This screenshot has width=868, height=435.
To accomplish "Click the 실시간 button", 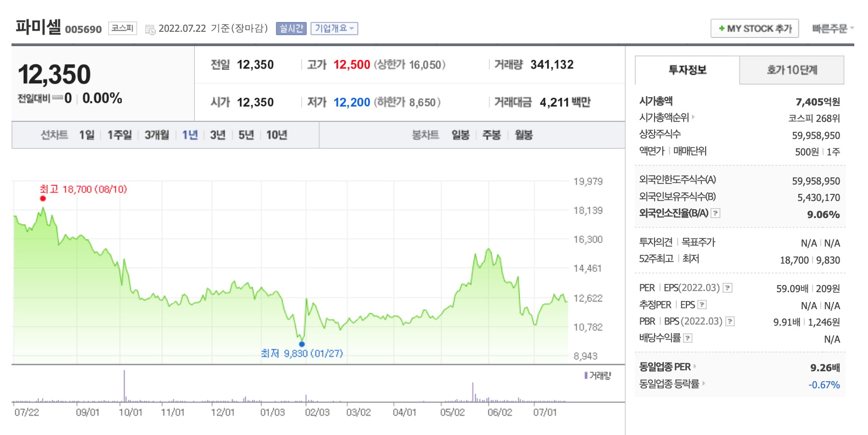I will [291, 29].
